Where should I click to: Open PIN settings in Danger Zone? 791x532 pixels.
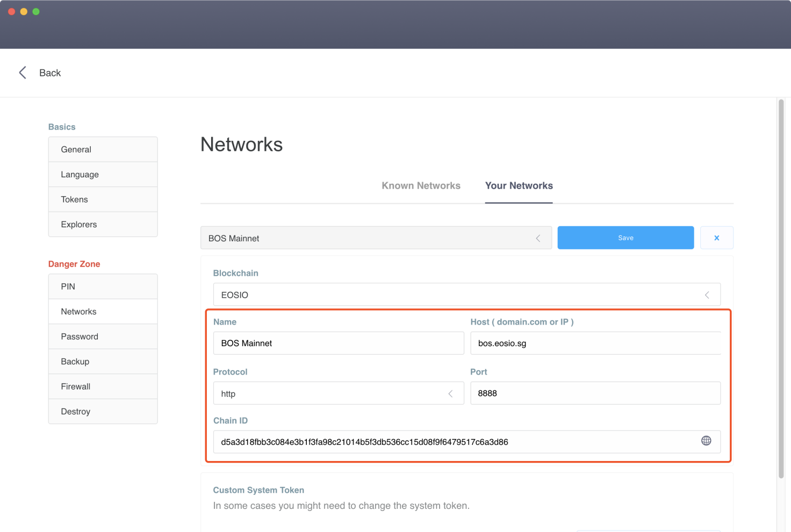pos(103,286)
